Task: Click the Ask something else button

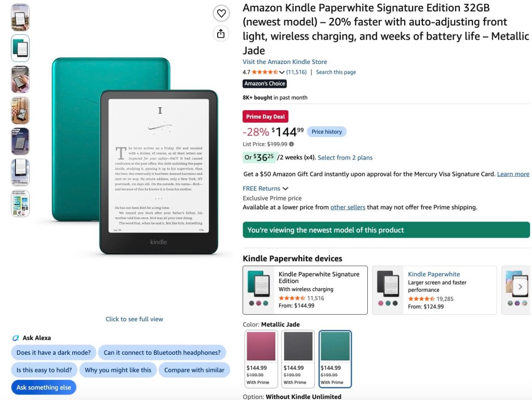Action: pos(44,388)
